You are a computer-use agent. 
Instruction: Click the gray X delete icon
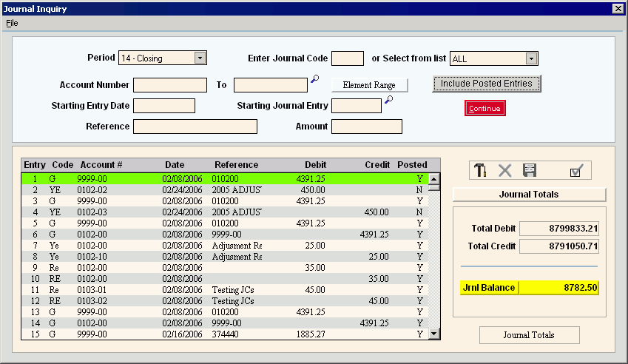point(505,170)
